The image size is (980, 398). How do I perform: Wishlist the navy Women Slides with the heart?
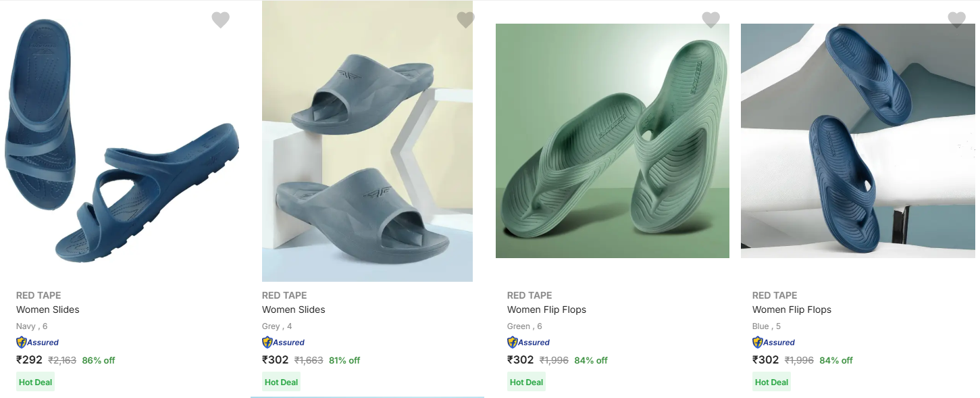[220, 20]
